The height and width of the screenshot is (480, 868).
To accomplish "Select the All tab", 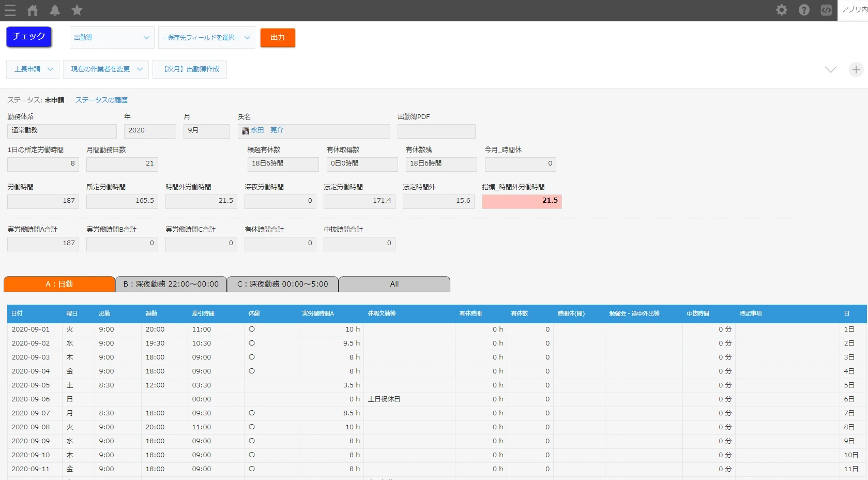I will pyautogui.click(x=394, y=284).
